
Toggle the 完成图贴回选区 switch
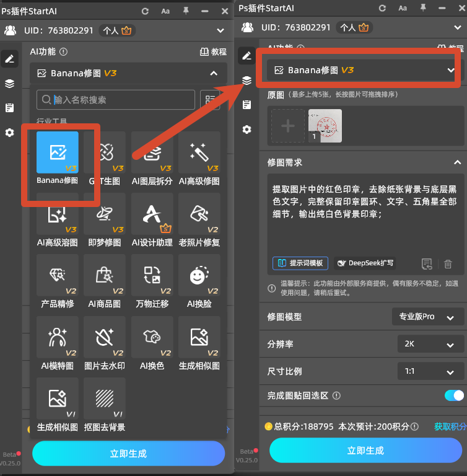tap(454, 395)
